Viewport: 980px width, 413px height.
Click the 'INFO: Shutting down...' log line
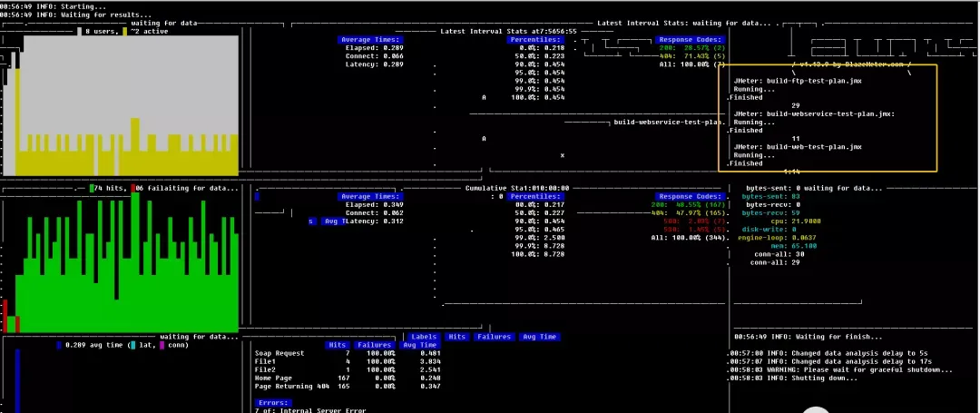(x=793, y=378)
